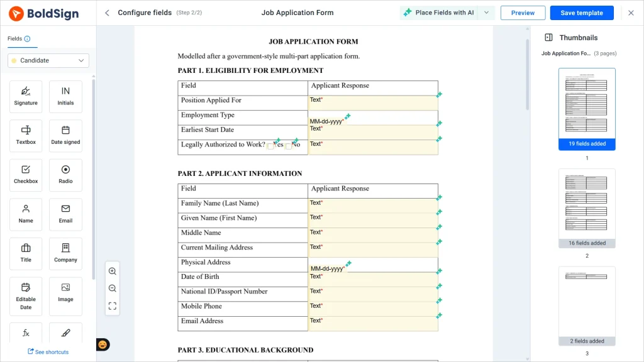Click Save template
The height and width of the screenshot is (362, 644).
pyautogui.click(x=582, y=13)
